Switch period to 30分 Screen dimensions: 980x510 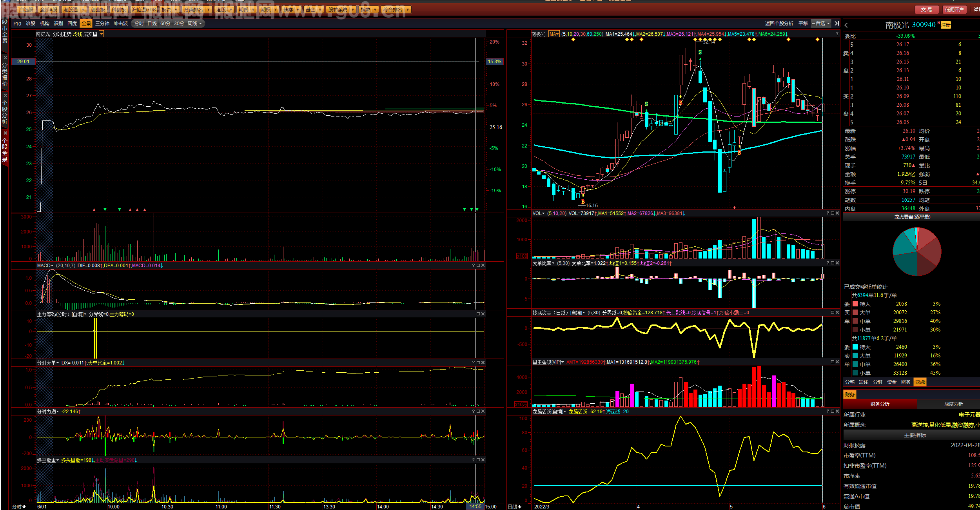pos(179,24)
